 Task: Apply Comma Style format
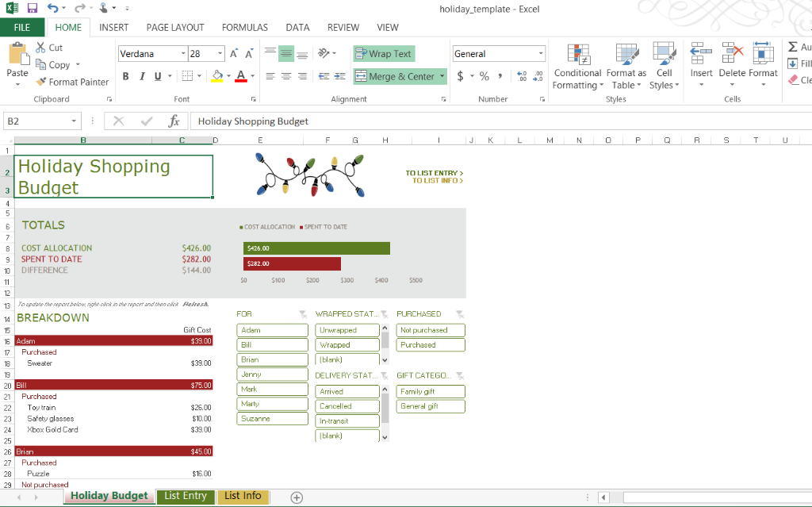point(500,76)
